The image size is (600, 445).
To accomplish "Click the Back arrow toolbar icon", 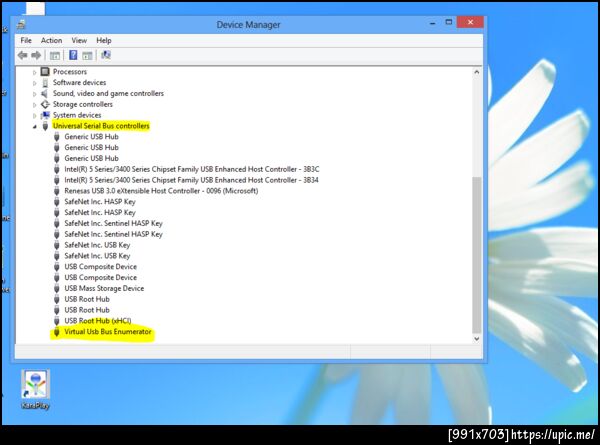I will pyautogui.click(x=23, y=55).
